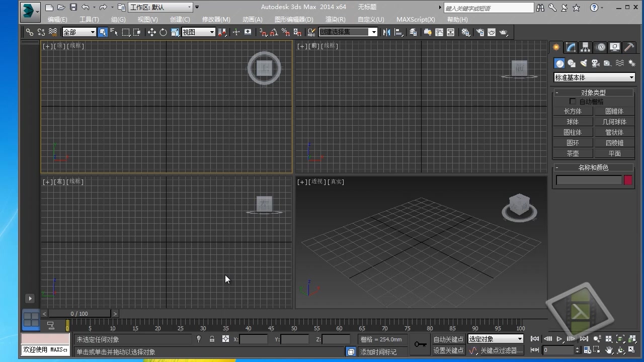Image resolution: width=644 pixels, height=362 pixels.
Task: Toggle 设置关键点 set key mode
Action: tap(448, 350)
